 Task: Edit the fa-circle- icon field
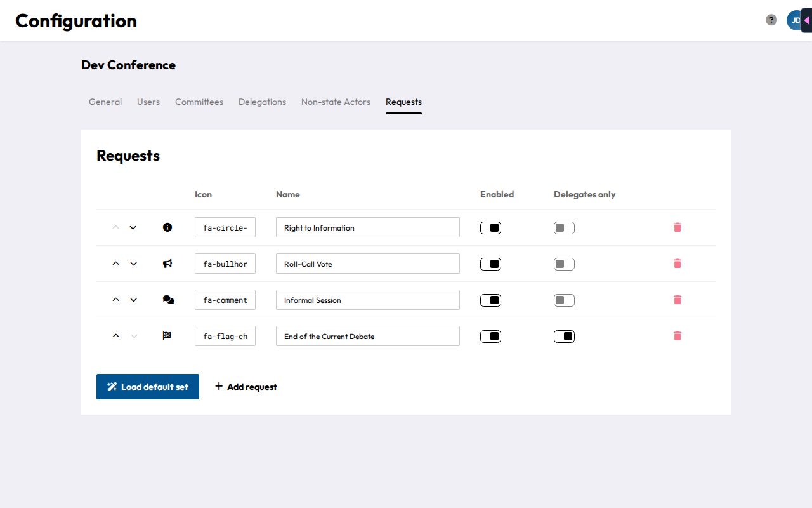coord(225,227)
